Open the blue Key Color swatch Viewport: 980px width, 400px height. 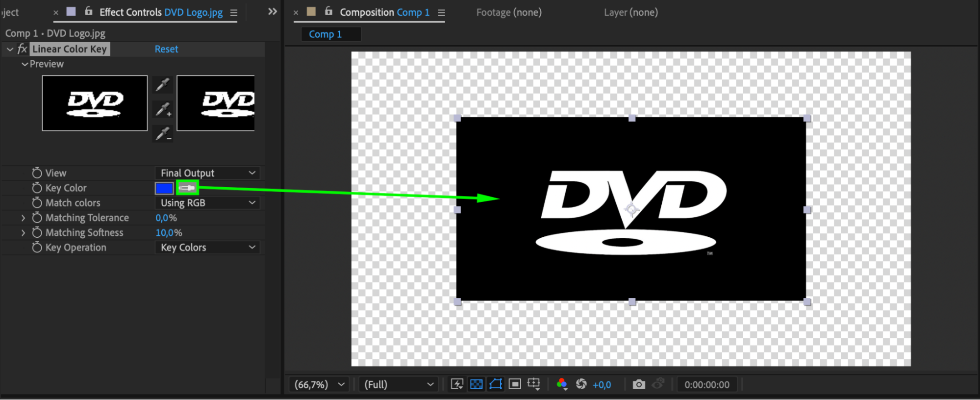click(164, 188)
